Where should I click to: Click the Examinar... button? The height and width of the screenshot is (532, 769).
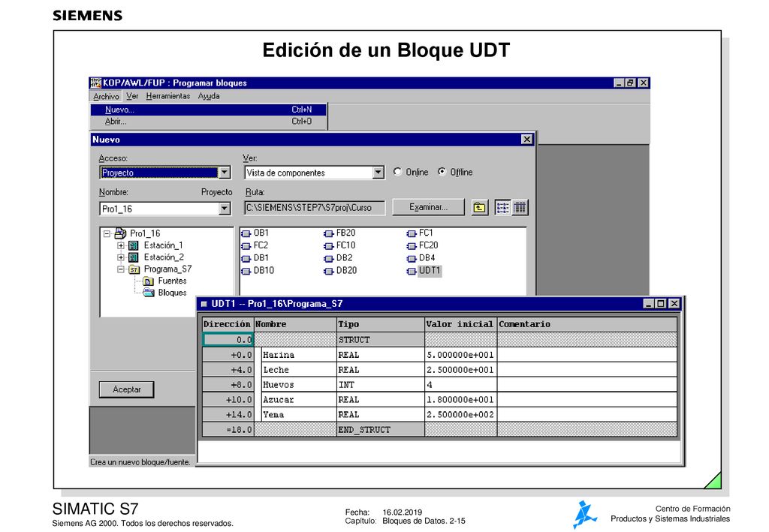click(x=428, y=207)
